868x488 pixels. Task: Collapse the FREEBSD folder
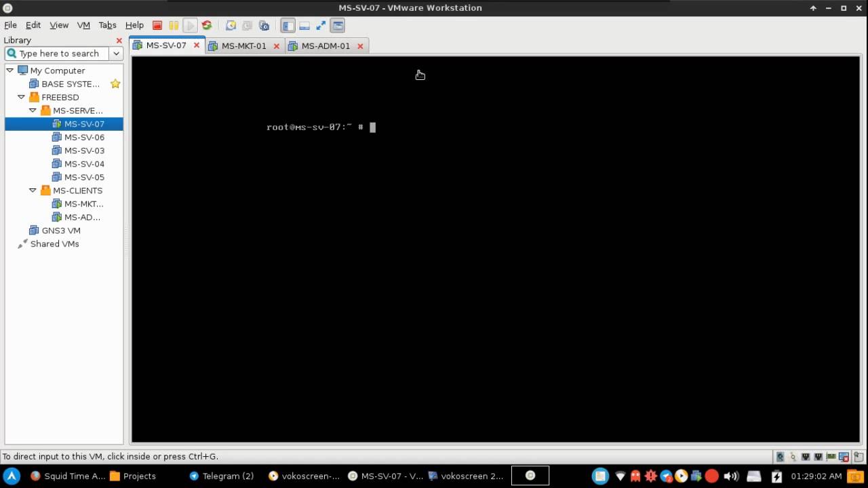[22, 97]
